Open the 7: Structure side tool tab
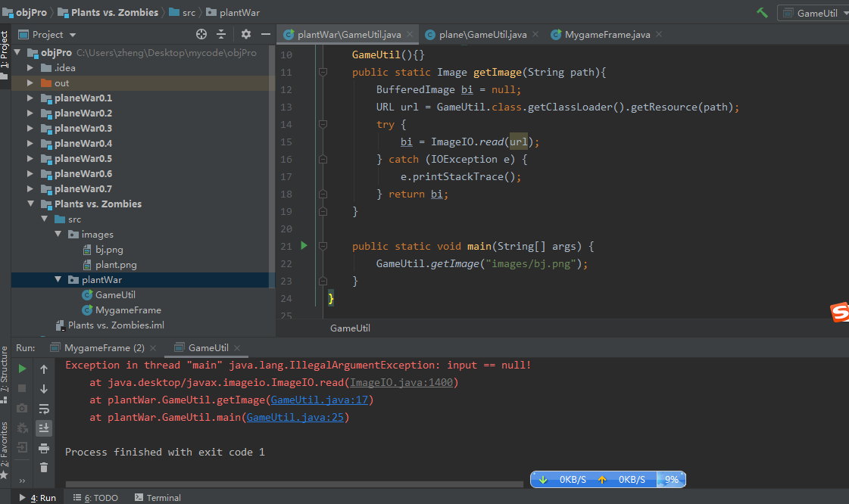 click(x=5, y=374)
